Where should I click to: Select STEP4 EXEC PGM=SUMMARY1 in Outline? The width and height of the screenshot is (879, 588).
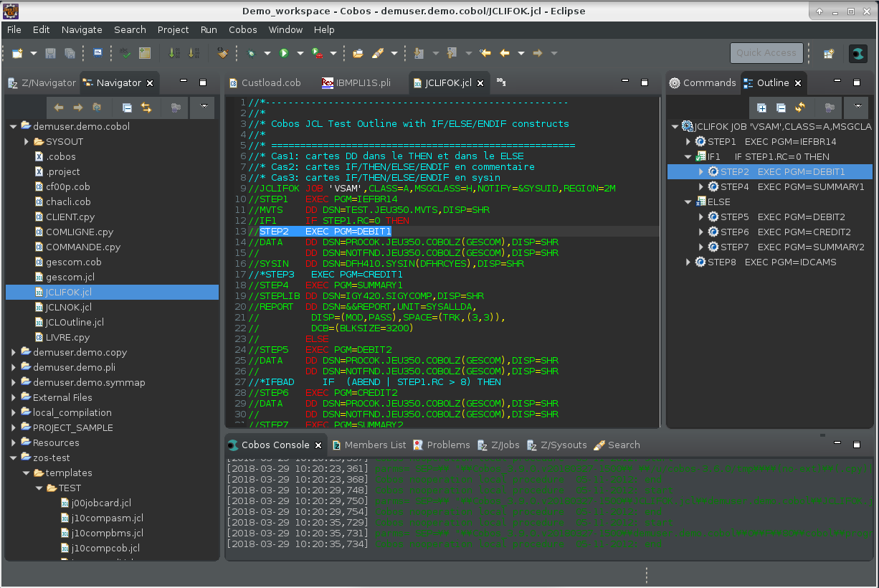pos(792,186)
